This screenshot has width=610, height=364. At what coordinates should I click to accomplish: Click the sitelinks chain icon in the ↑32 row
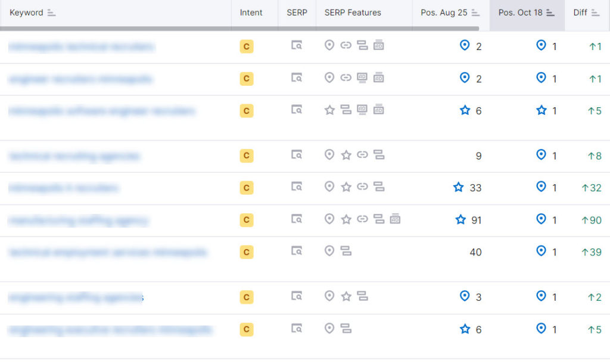[362, 187]
